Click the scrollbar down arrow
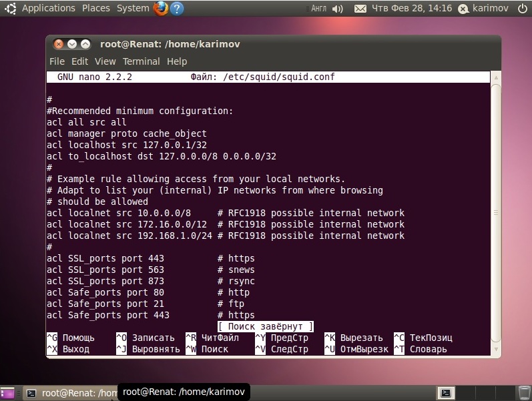Image resolution: width=532 pixels, height=401 pixels. coord(496,349)
